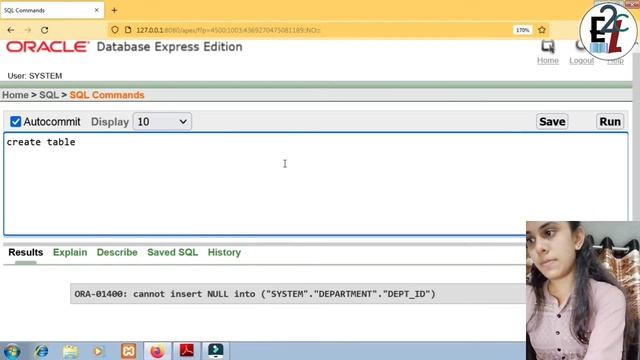
Task: Toggle the Autocommit checkbox
Action: pos(16,122)
